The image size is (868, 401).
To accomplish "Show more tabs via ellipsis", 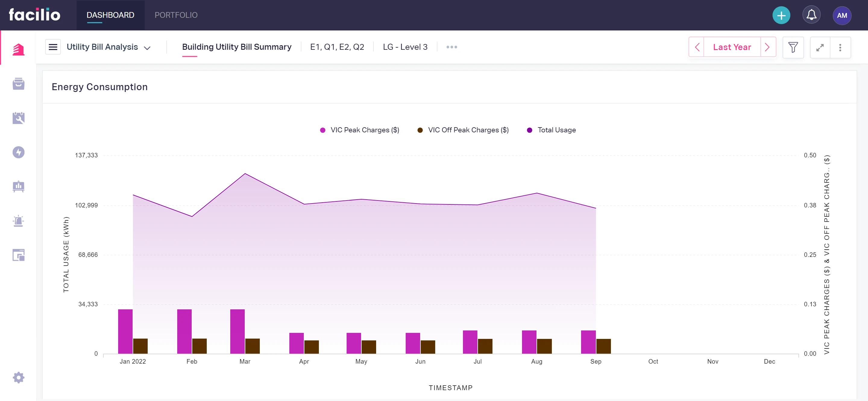I will click(451, 47).
